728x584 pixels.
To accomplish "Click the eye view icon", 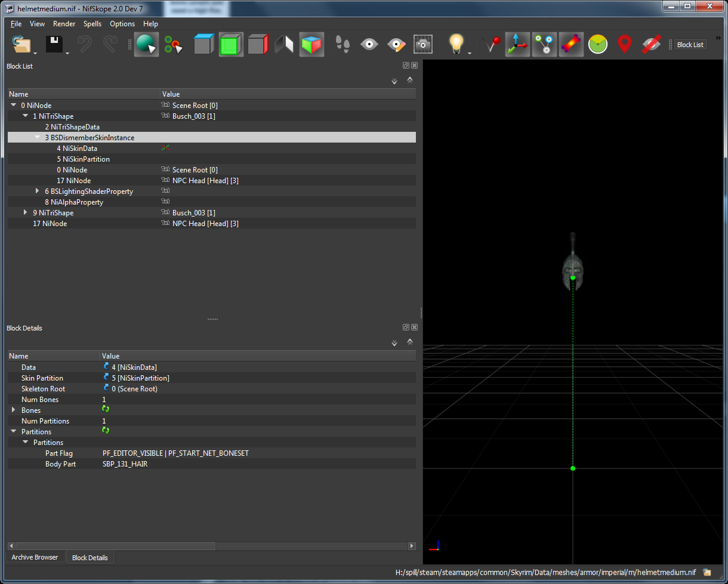I will 369,44.
